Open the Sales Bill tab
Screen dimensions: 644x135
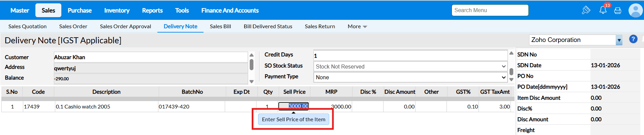click(220, 26)
